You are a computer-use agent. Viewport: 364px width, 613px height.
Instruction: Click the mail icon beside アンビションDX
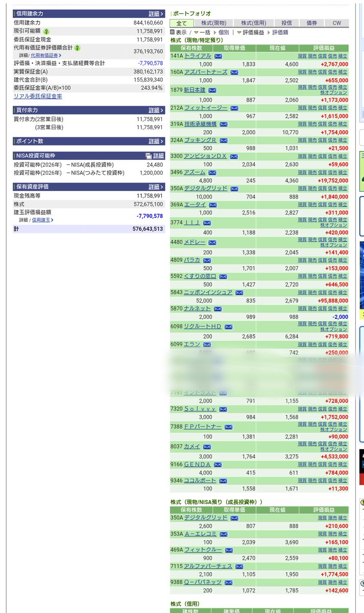pos(234,156)
